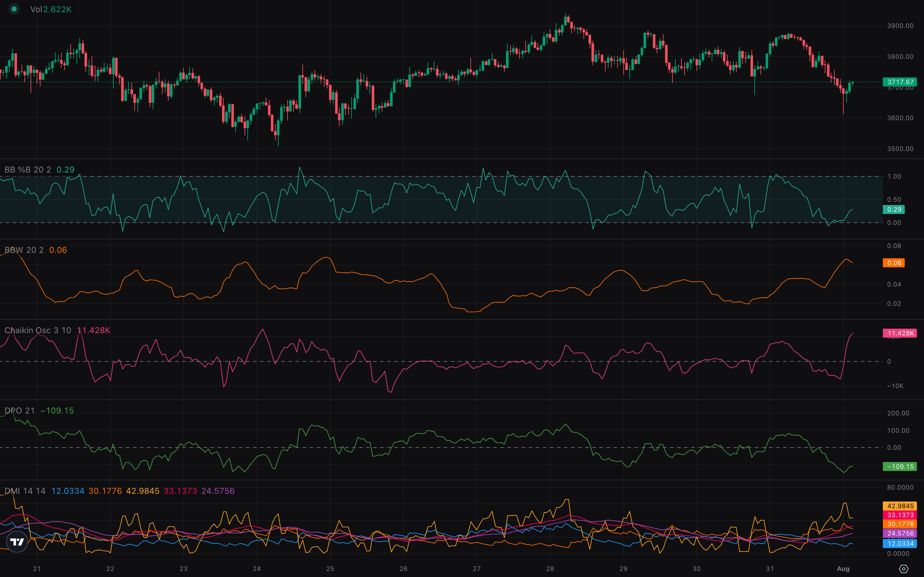Select the BB %B 20 2 indicator legend
This screenshot has height=577, width=924.
27,170
